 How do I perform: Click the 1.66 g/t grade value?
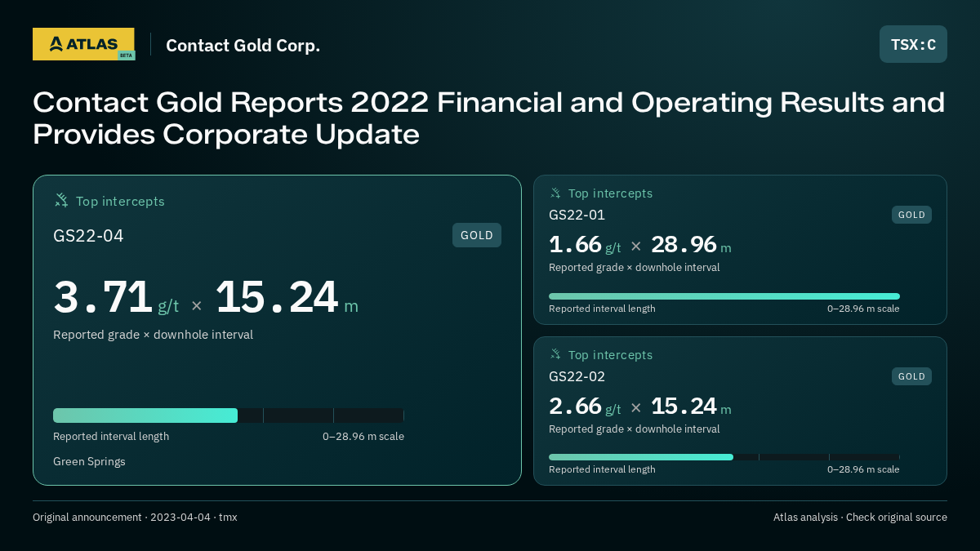click(x=585, y=245)
